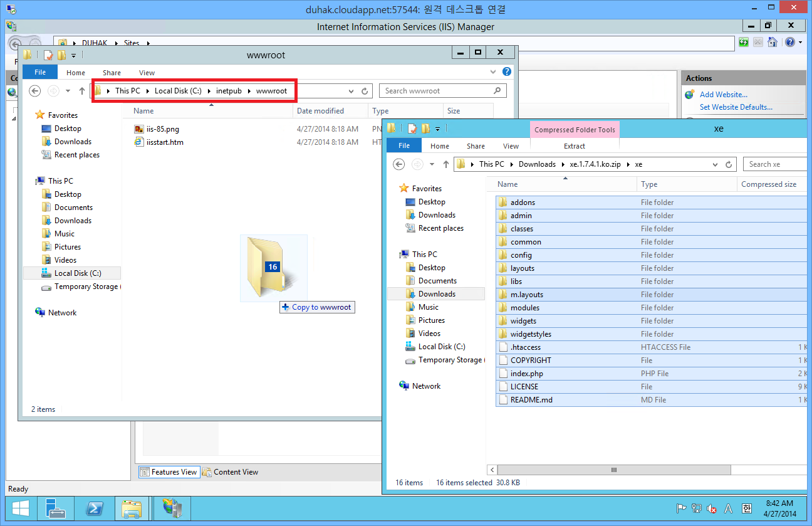Image resolution: width=812 pixels, height=526 pixels.
Task: Refresh the xe window address bar
Action: 729,164
